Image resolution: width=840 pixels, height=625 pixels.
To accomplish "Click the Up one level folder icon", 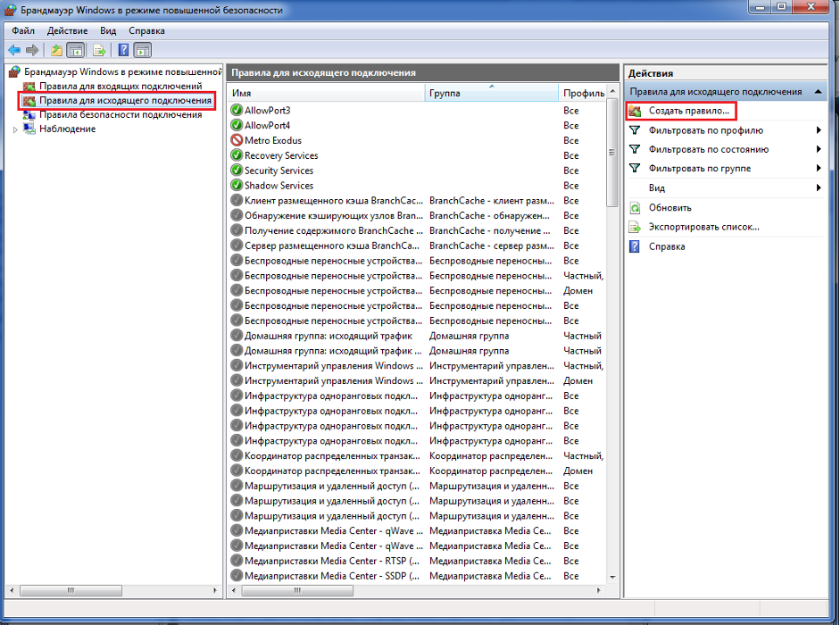I will 57,50.
